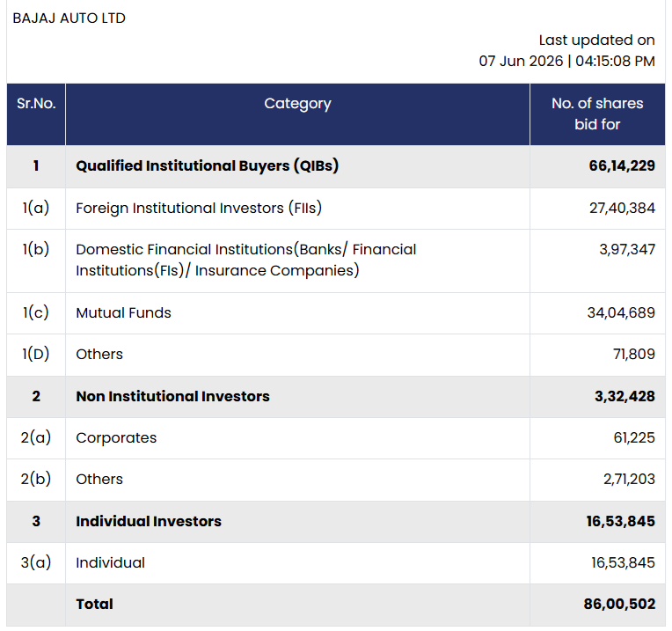672x631 pixels.
Task: Click the Total row label
Action: coord(95,604)
